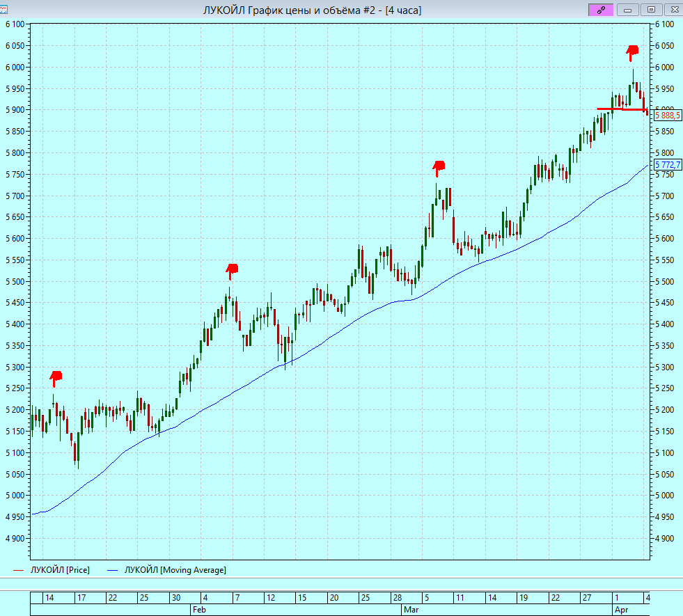Click date 7 on the time axis
The width and height of the screenshot is (683, 616).
coord(237,598)
